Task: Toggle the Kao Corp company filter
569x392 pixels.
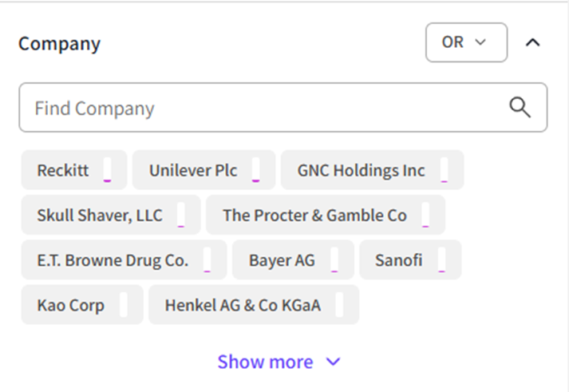Action: tap(70, 305)
